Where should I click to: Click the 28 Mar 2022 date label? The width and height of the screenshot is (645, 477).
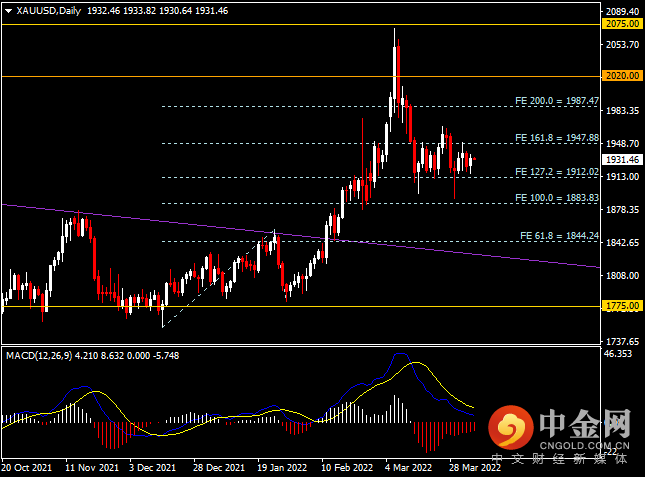point(475,468)
